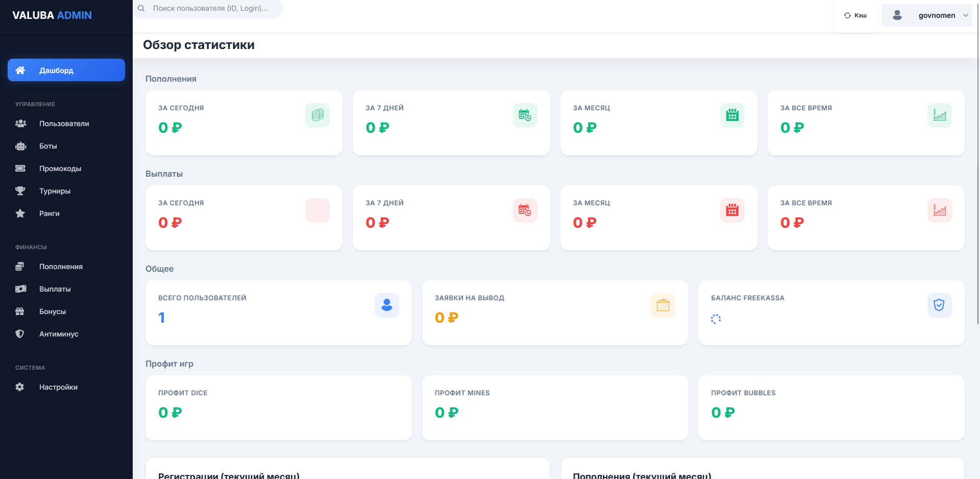Open the Промокоды menu item
This screenshot has width=980, height=479.
point(60,169)
